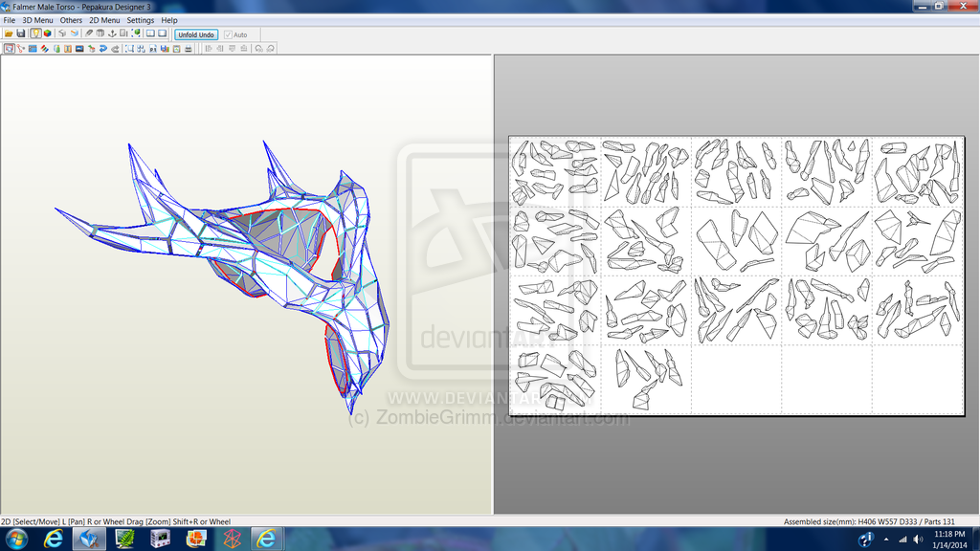This screenshot has height=551, width=980.
Task: Show hidden tray icons with the arrow
Action: (x=885, y=540)
